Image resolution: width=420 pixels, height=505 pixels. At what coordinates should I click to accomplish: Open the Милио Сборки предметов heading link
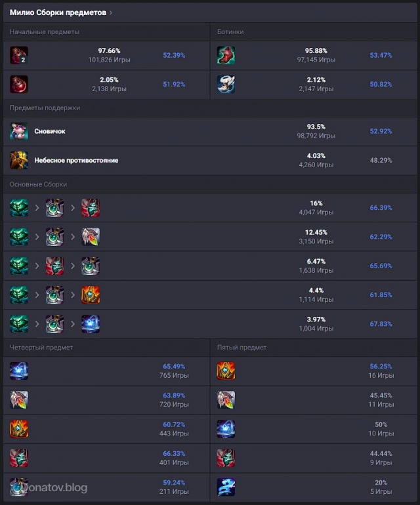point(58,12)
